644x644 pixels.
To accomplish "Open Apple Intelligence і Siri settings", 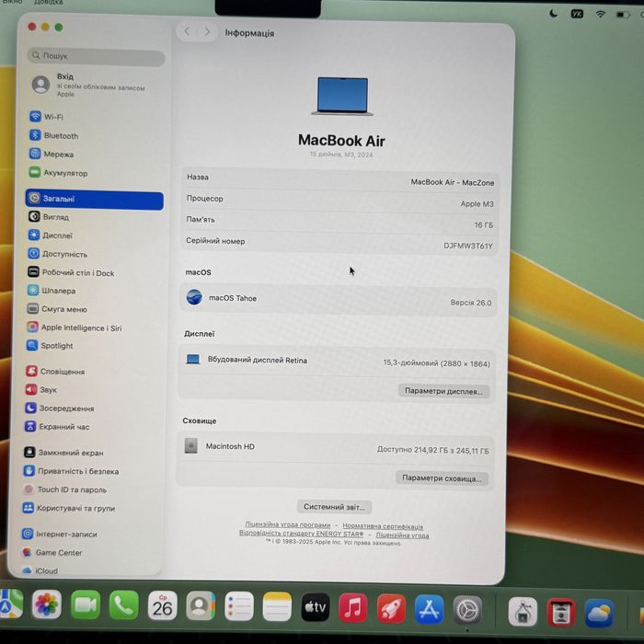I will (x=75, y=328).
